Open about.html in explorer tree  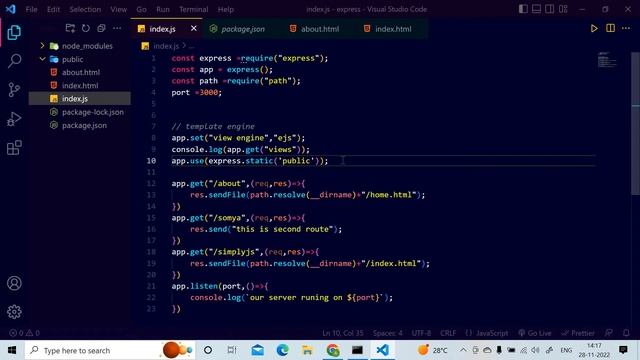coord(80,72)
